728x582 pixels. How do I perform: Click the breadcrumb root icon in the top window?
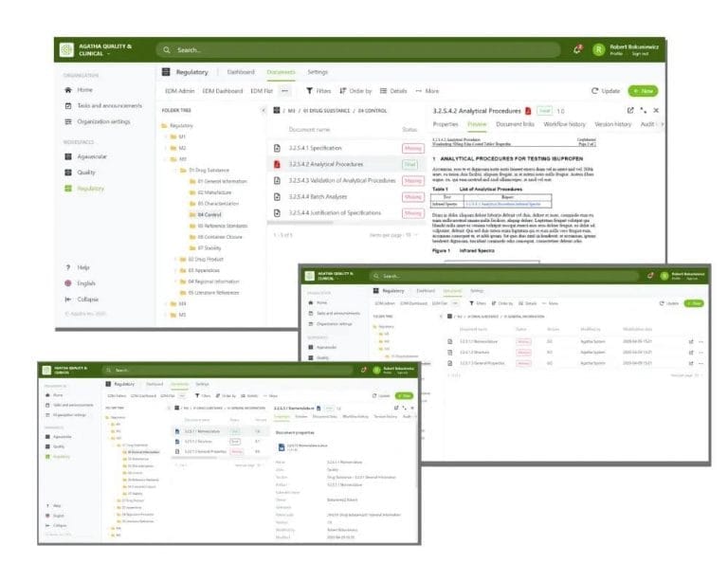pyautogui.click(x=277, y=111)
